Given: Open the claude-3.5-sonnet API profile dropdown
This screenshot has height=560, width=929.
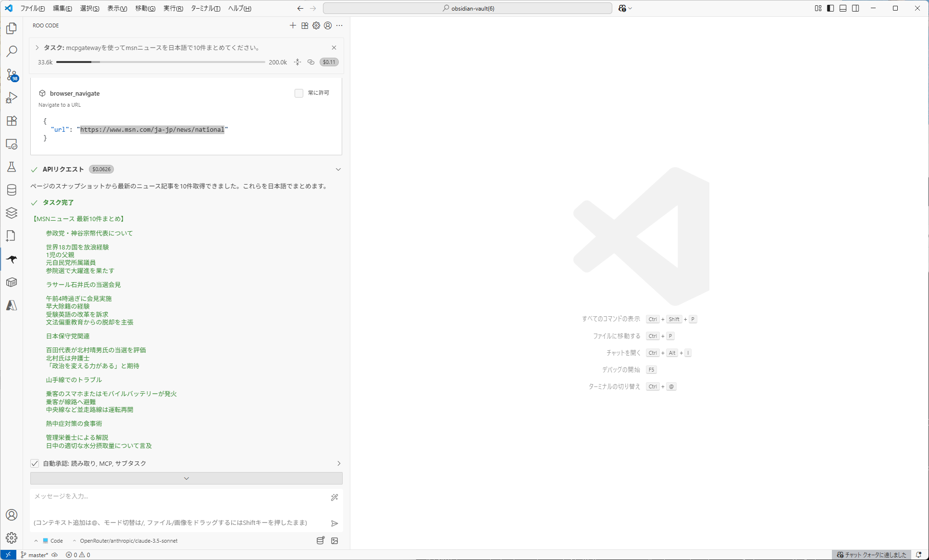Looking at the screenshot, I should point(125,541).
